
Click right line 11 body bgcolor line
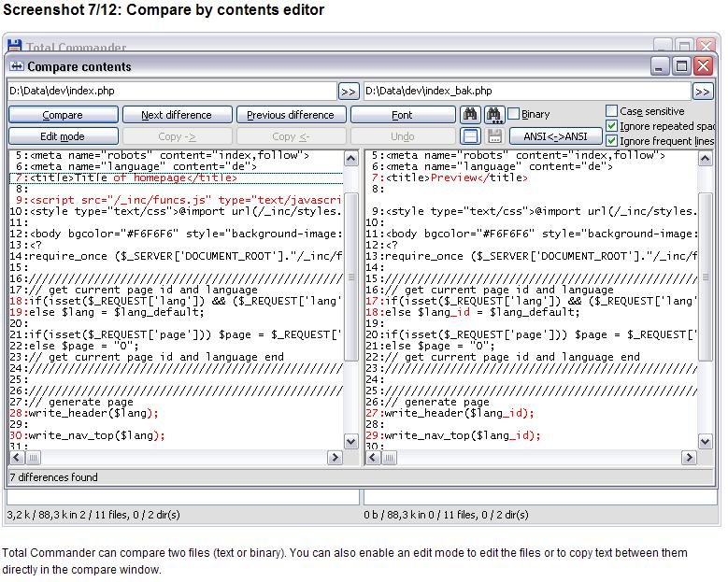(x=531, y=234)
